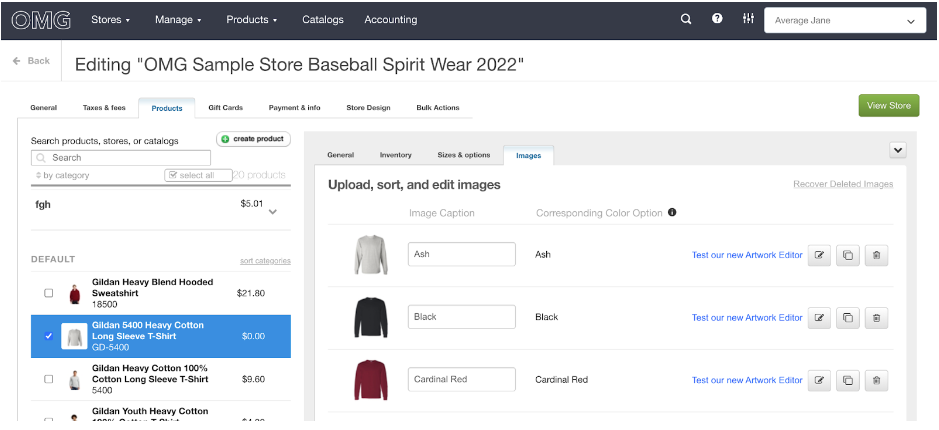Viewport: 939px width, 430px height.
Task: Click the Back button
Action: point(31,61)
